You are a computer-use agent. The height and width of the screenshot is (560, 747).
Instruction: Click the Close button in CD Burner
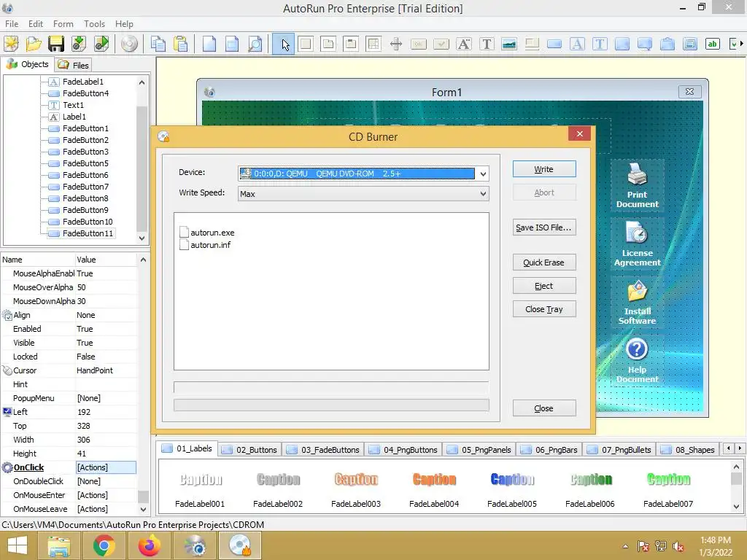[544, 408]
